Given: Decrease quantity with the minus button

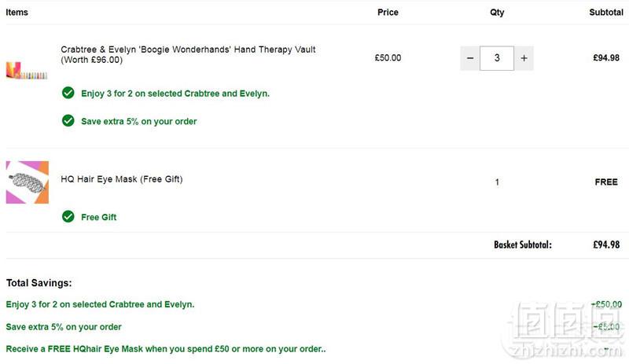Looking at the screenshot, I should point(469,58).
